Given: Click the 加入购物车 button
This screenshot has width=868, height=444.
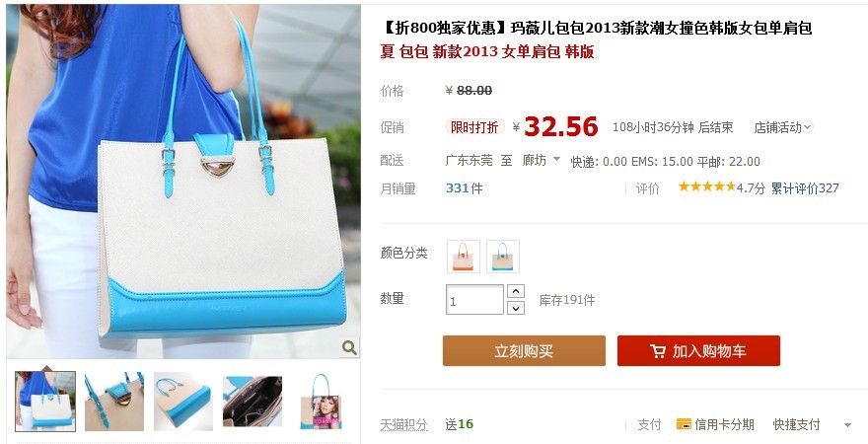Looking at the screenshot, I should (698, 351).
